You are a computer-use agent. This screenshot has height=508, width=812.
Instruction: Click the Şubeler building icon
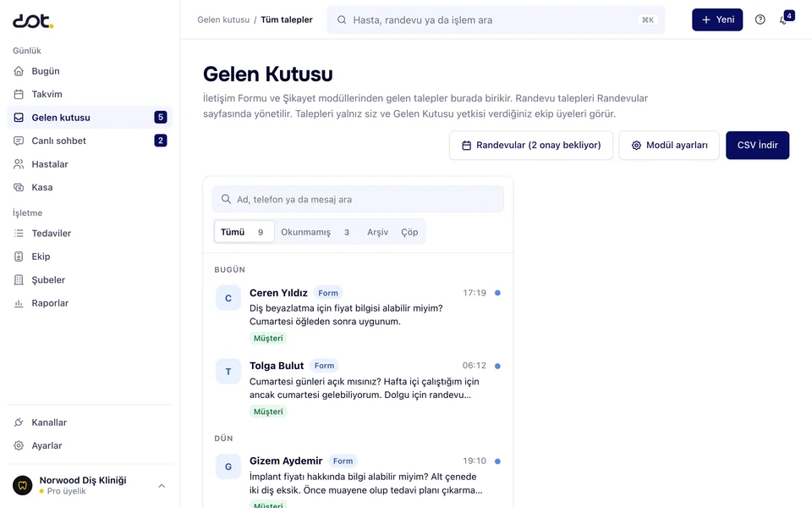click(x=19, y=280)
